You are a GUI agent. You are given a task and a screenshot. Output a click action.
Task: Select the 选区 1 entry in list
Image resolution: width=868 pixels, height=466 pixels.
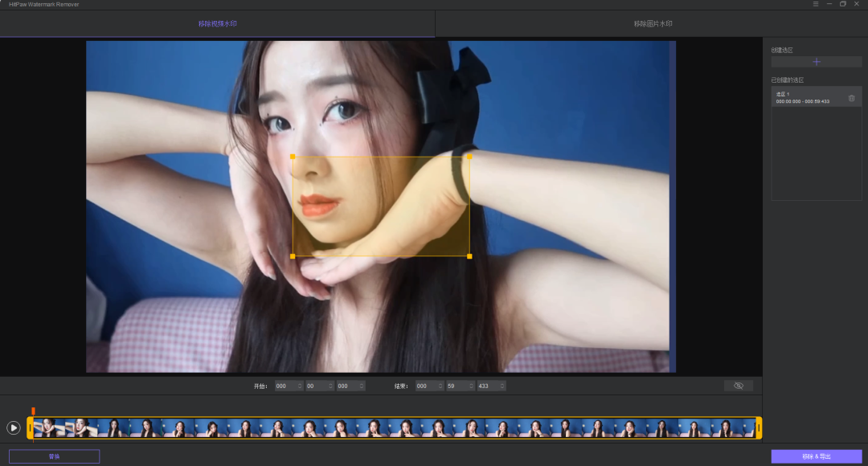(x=817, y=97)
